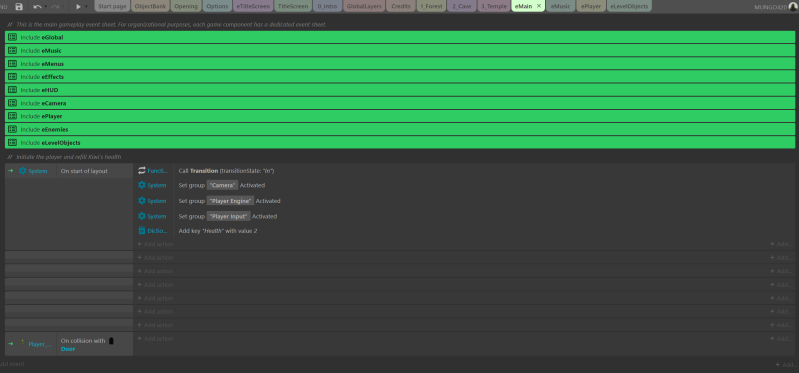Open the dropdown arrow beside Preview play
Image resolution: width=799 pixels, height=373 pixels.
[86, 7]
